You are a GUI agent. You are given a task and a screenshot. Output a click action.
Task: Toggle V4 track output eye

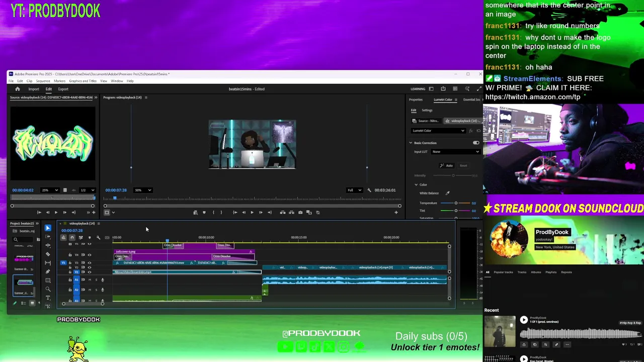pos(90,255)
